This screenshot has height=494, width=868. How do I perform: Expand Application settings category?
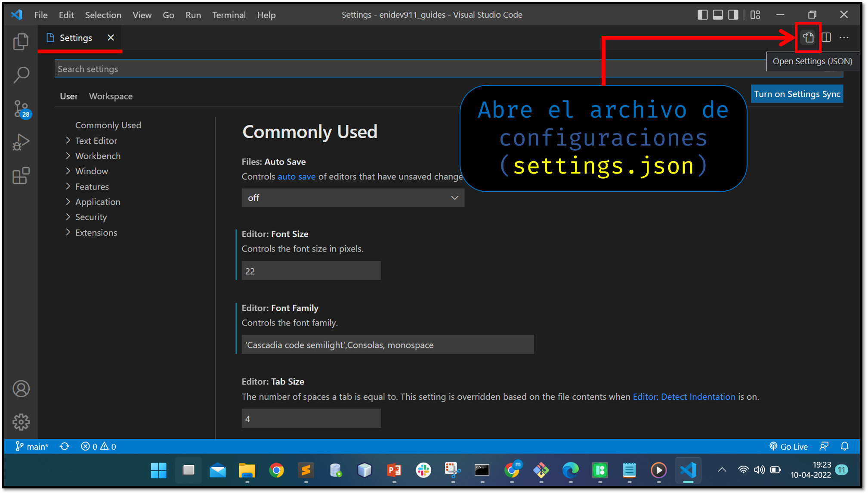(x=98, y=202)
